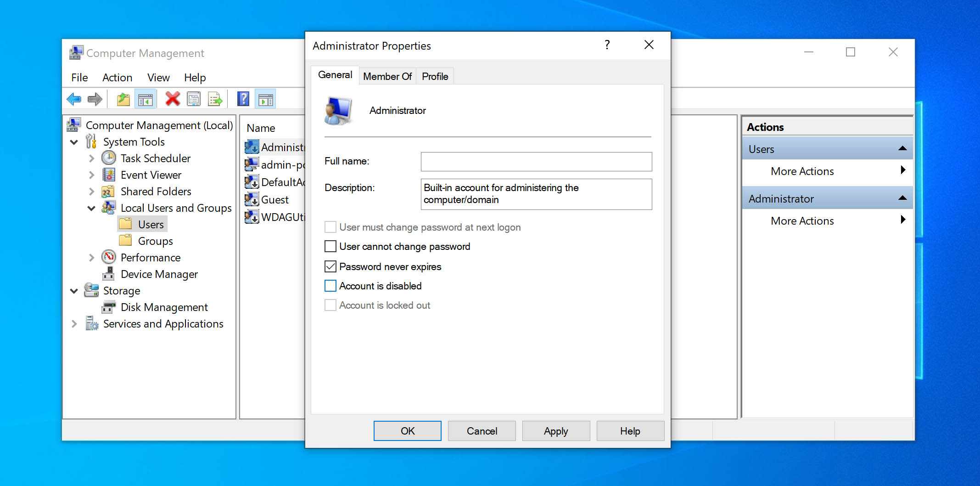Expand the Task Scheduler node
The image size is (980, 486).
tap(91, 158)
